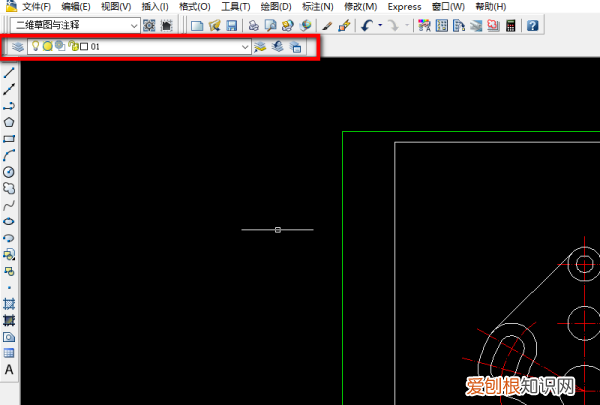Viewport: 600px width, 405px height.
Task: Toggle layer 01 freeze sun icon
Action: pos(47,46)
